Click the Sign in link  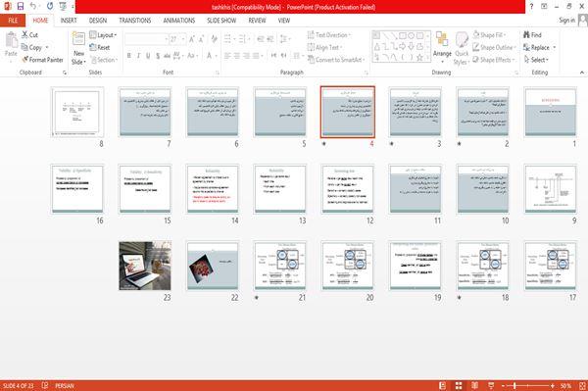pos(566,21)
